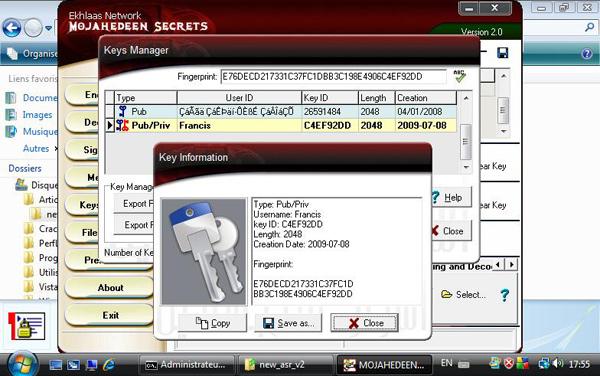Click Key ID 26591484 cell

(330, 111)
